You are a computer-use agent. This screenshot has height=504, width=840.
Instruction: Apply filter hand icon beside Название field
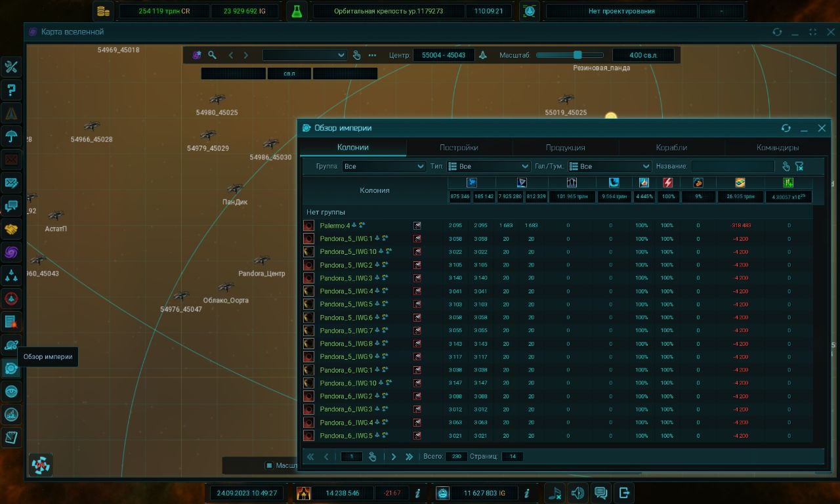pos(786,166)
